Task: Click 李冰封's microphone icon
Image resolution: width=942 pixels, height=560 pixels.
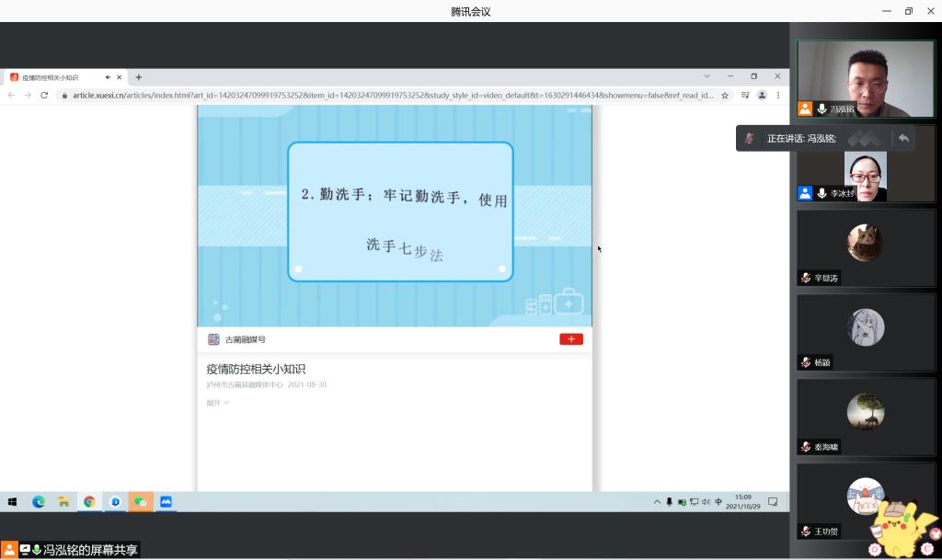Action: 821,192
